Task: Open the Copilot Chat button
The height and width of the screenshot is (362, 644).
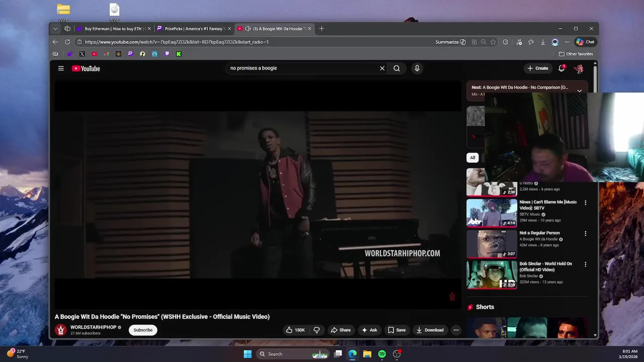Action: 585,42
